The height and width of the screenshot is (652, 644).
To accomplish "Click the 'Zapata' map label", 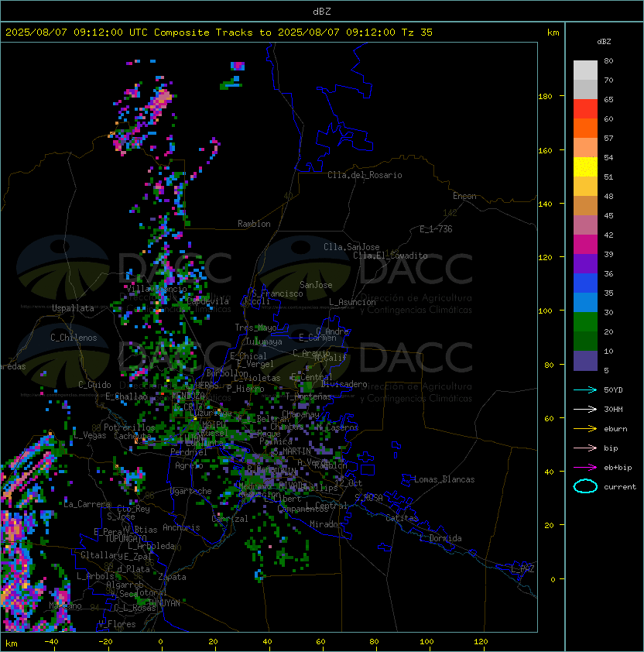I will 172,577.
